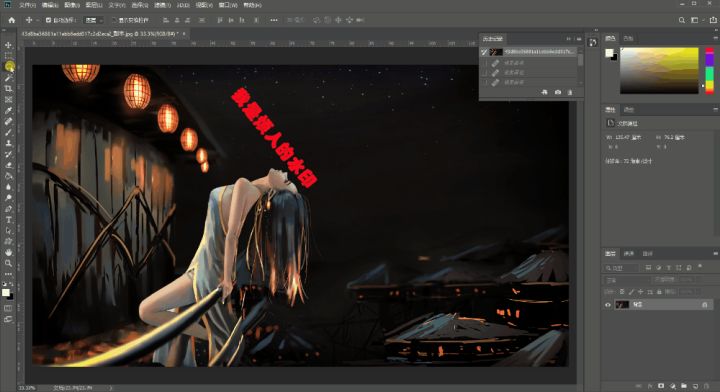Select the Hand tool
The image size is (720, 392).
tap(8, 252)
